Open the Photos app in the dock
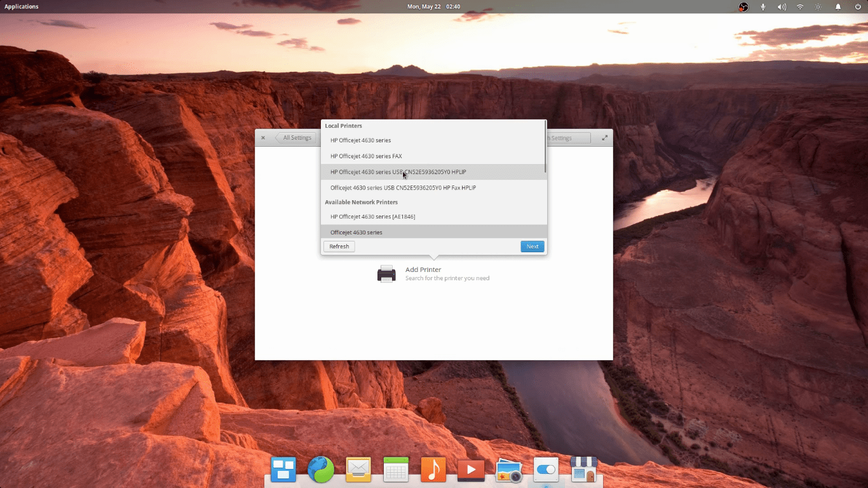This screenshot has width=868, height=488. 508,470
